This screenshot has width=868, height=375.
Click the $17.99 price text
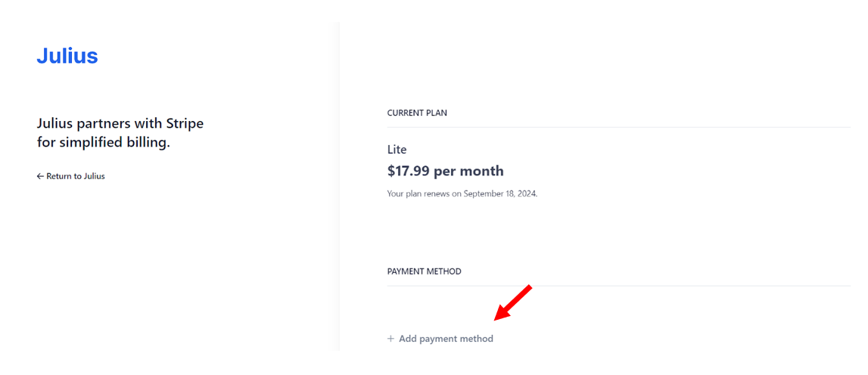click(409, 171)
